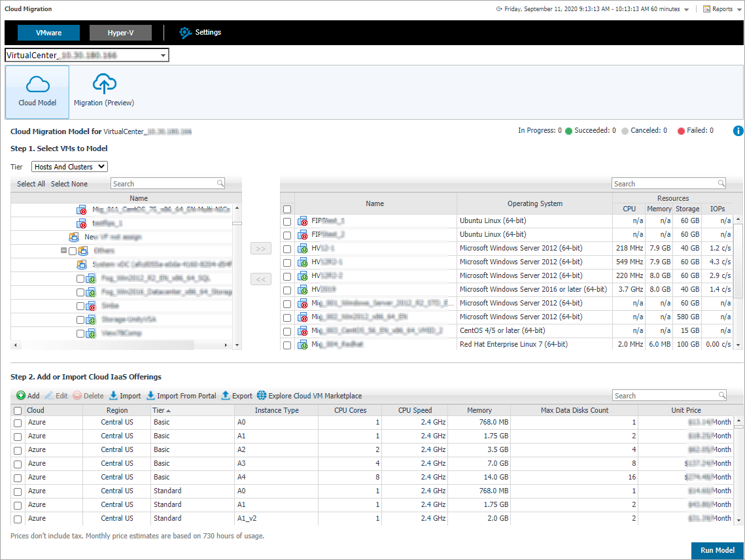Toggle select-all checkbox in VM table header

click(x=287, y=209)
